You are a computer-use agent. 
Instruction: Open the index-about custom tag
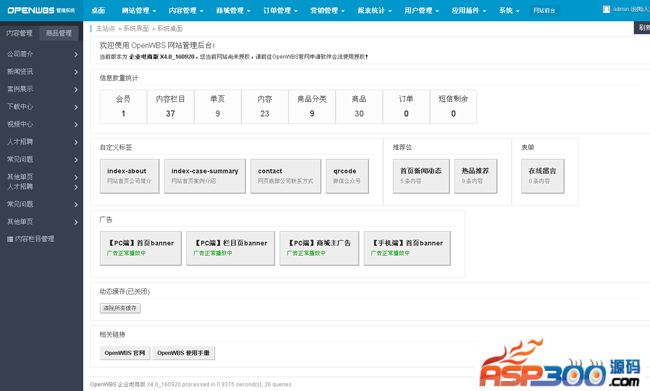[129, 176]
